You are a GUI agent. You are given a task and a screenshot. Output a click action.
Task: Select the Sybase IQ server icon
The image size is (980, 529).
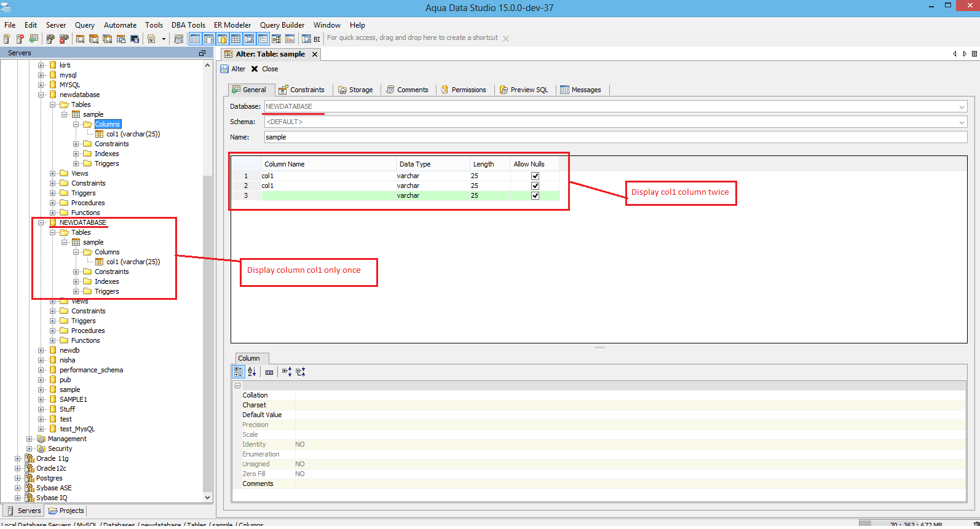(29, 498)
